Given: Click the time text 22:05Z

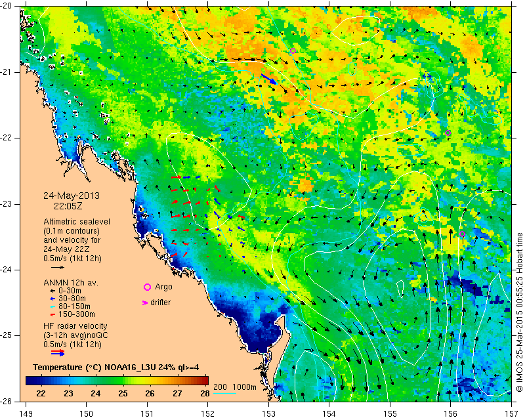Looking at the screenshot, I should click(68, 206).
